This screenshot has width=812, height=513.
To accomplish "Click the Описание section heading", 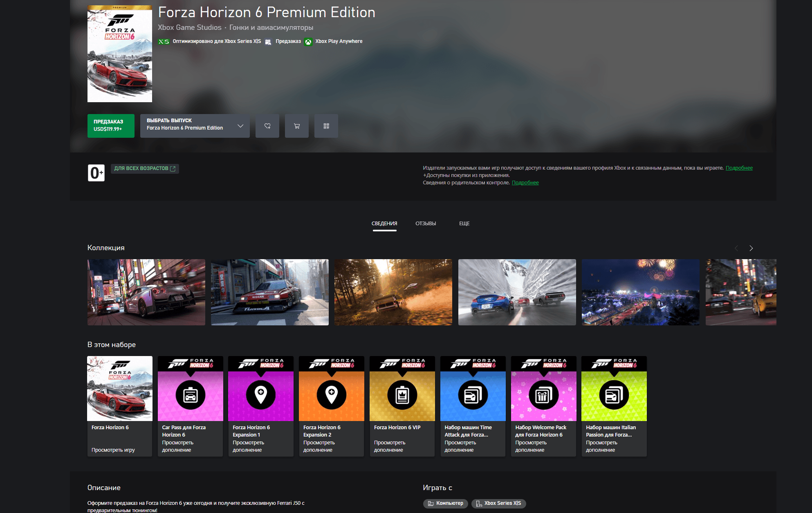I will click(x=104, y=488).
